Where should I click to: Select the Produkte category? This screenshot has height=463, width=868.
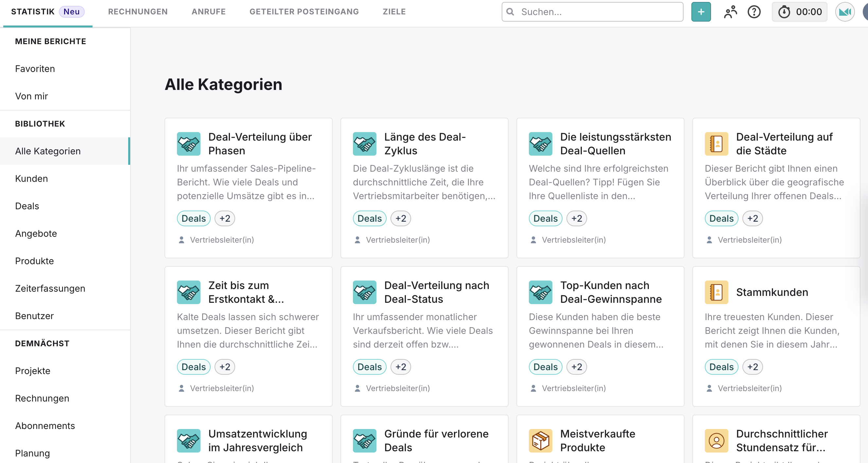tap(65, 261)
